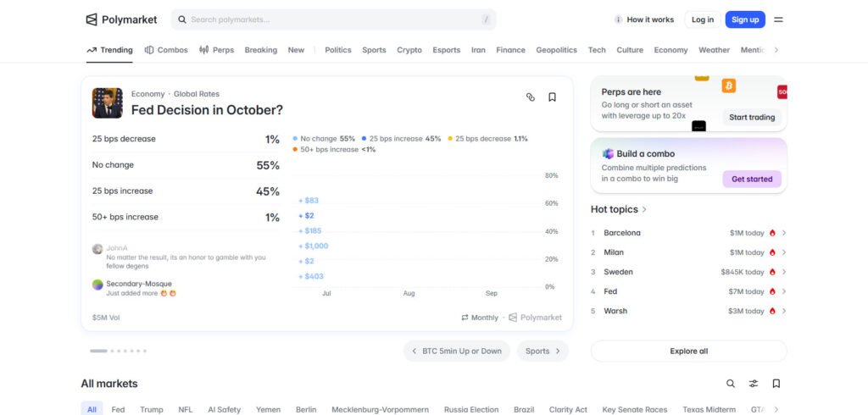Click Secondary-Mosque's avatar
Screen dimensions: 868x415
[97, 285]
